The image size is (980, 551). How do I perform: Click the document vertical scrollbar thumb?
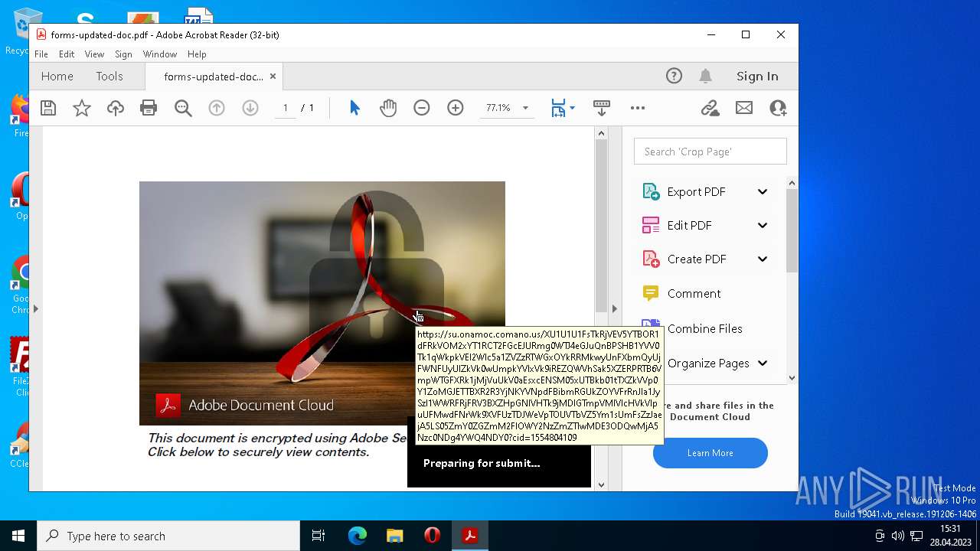601,226
